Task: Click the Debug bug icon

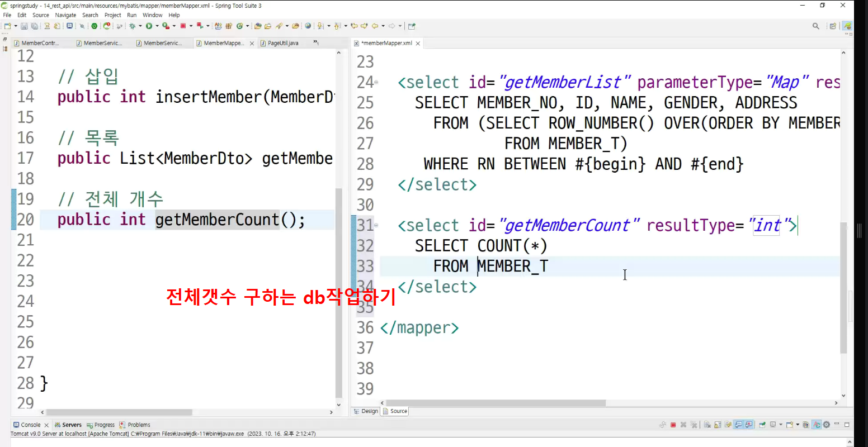Action: pos(132,26)
